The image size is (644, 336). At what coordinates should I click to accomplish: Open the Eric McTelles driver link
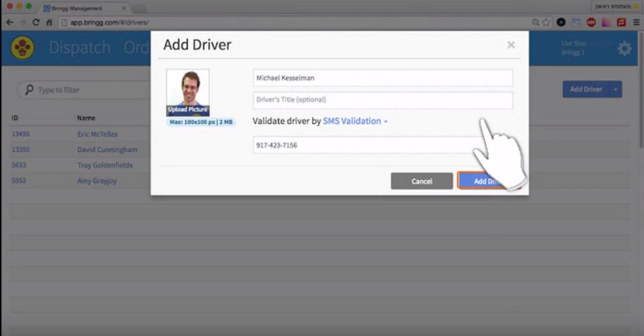pos(97,134)
